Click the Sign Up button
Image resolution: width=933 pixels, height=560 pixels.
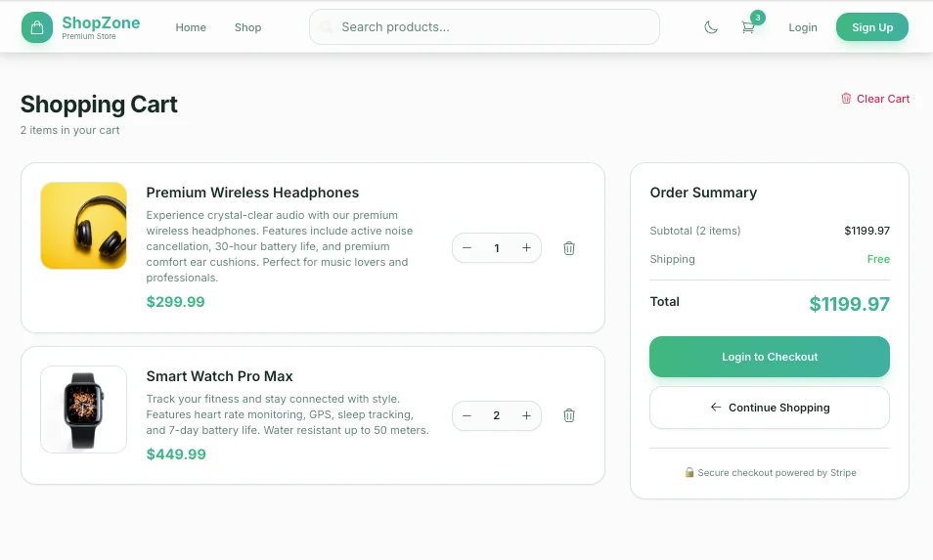872,27
